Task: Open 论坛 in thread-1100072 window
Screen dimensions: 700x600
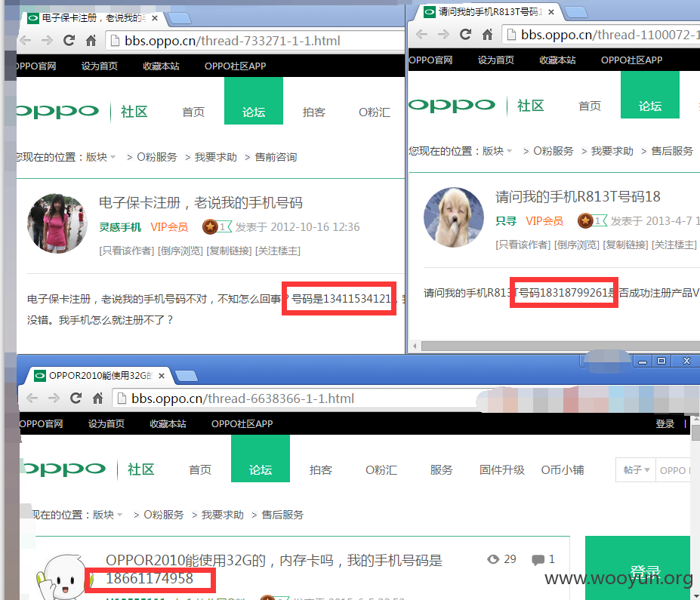Action: [x=650, y=94]
